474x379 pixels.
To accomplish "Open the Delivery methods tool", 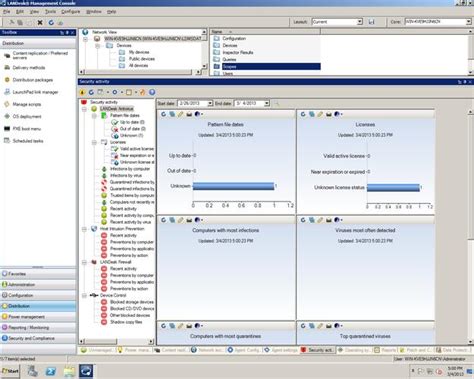I will point(25,68).
